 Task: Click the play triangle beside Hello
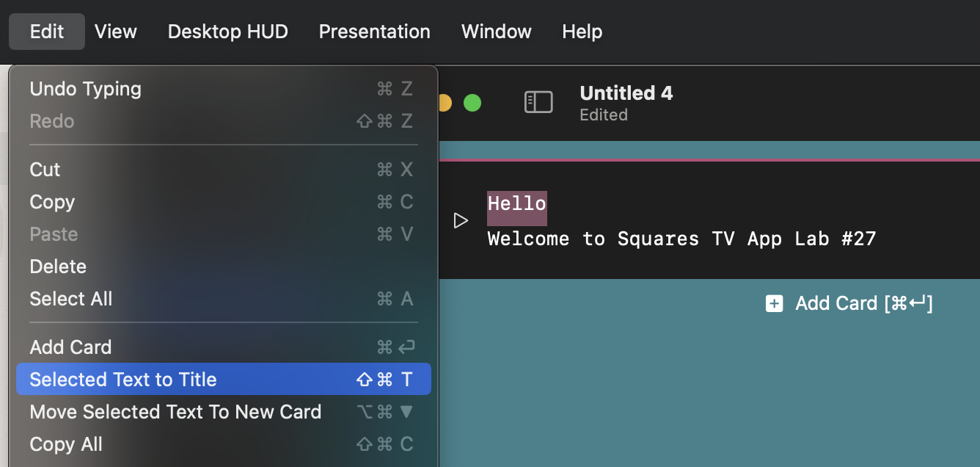point(461,220)
